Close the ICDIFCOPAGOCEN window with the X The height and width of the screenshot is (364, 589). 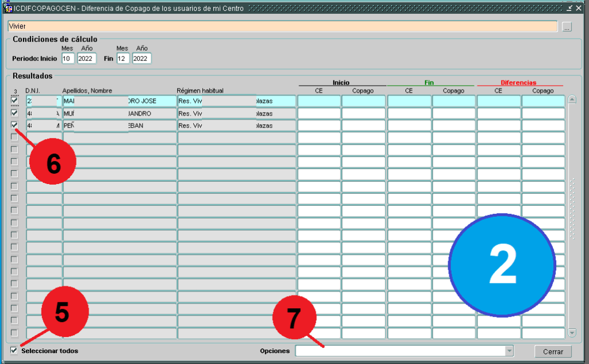pos(579,9)
